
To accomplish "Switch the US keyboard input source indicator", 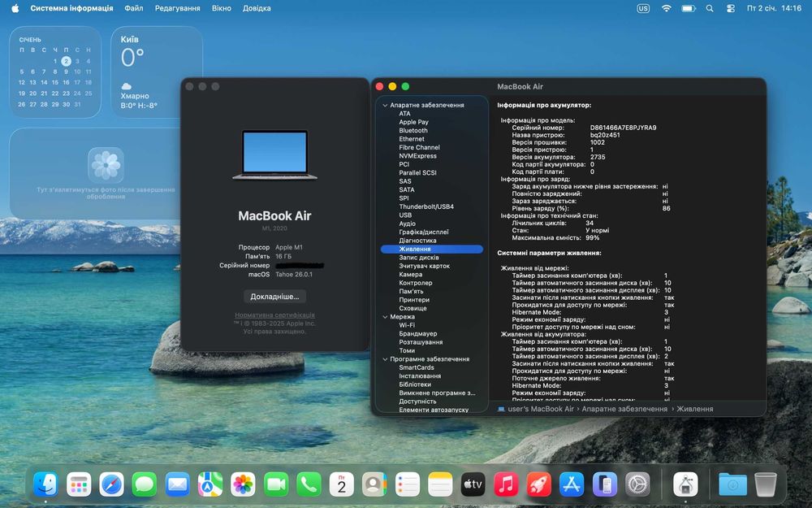I will [643, 8].
